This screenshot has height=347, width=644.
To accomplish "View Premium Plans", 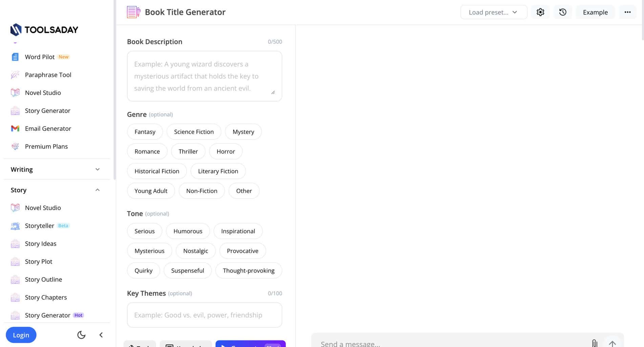I will pos(46,146).
